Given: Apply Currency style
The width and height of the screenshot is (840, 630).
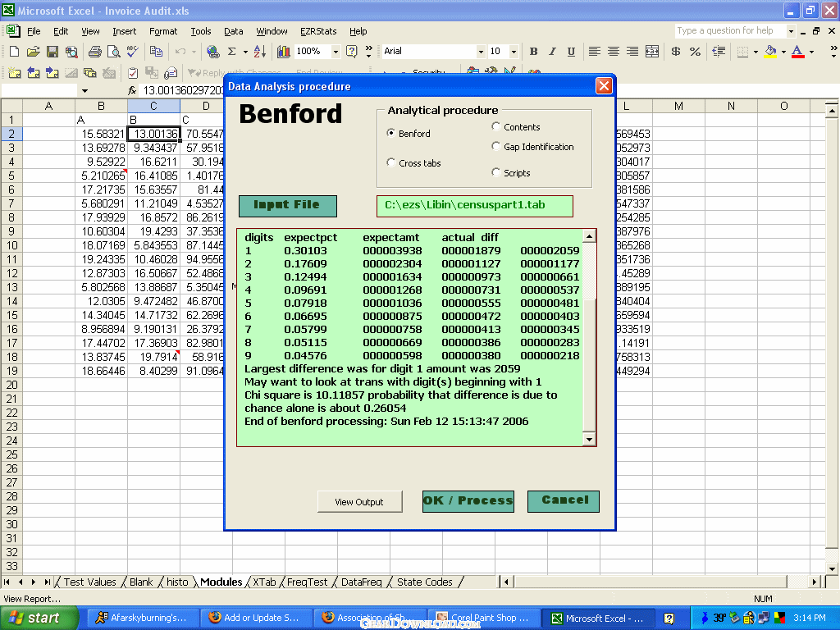Looking at the screenshot, I should pyautogui.click(x=676, y=52).
